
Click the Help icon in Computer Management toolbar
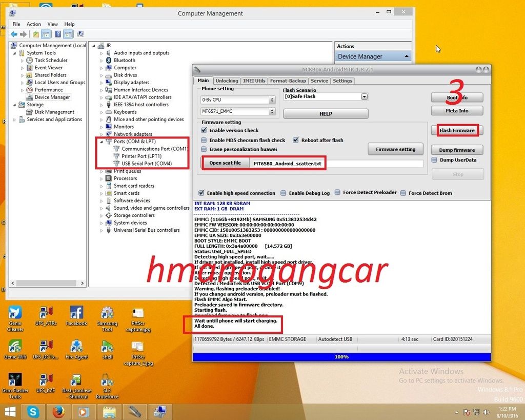[x=57, y=34]
